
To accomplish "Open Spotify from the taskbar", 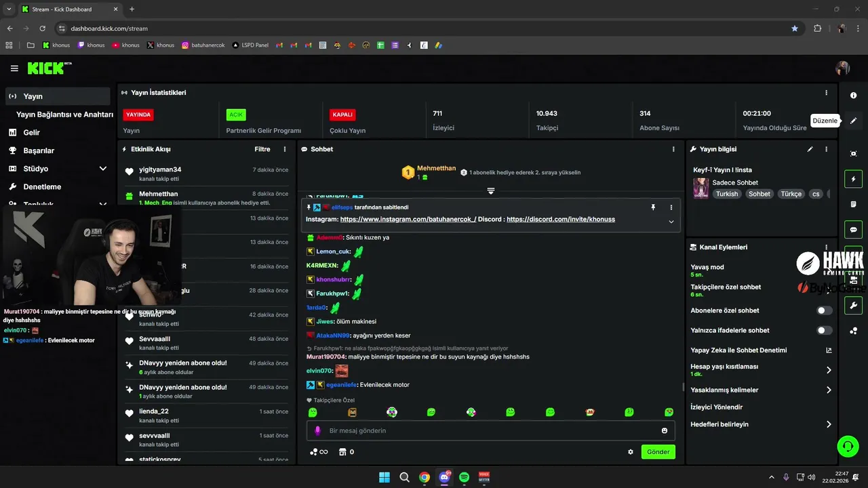I will pyautogui.click(x=465, y=477).
